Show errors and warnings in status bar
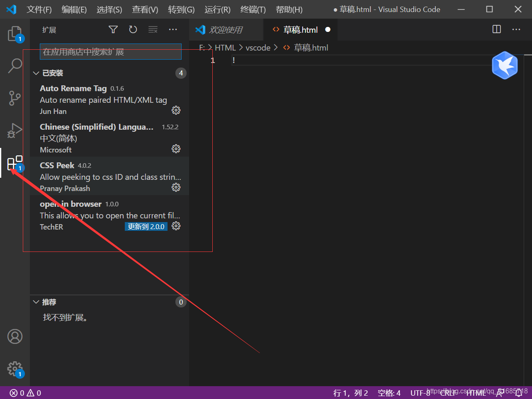 [x=25, y=393]
